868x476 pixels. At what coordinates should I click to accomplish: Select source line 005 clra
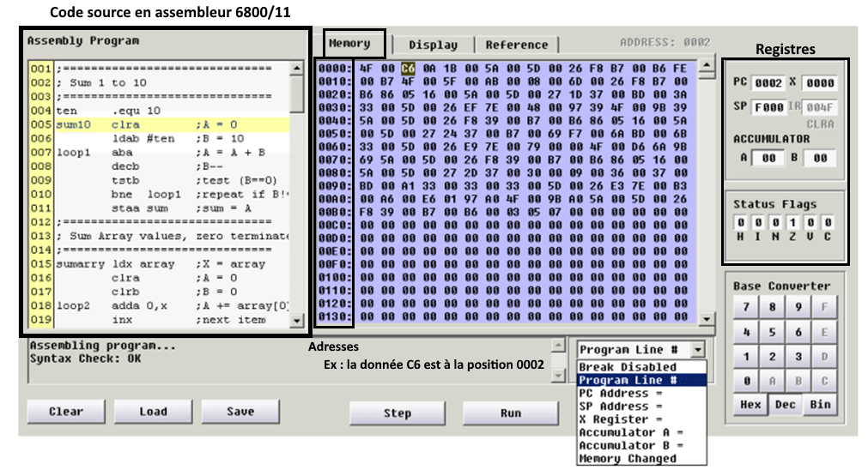coord(129,124)
